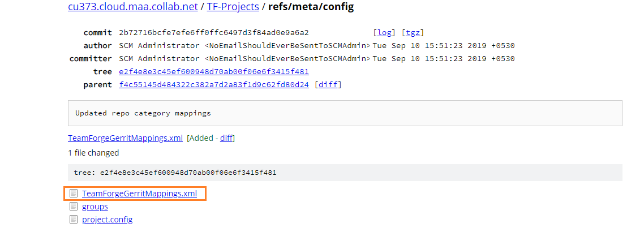The width and height of the screenshot is (644, 232).
Task: Click the 'Updated repo category mappings' message box
Action: tap(345, 113)
